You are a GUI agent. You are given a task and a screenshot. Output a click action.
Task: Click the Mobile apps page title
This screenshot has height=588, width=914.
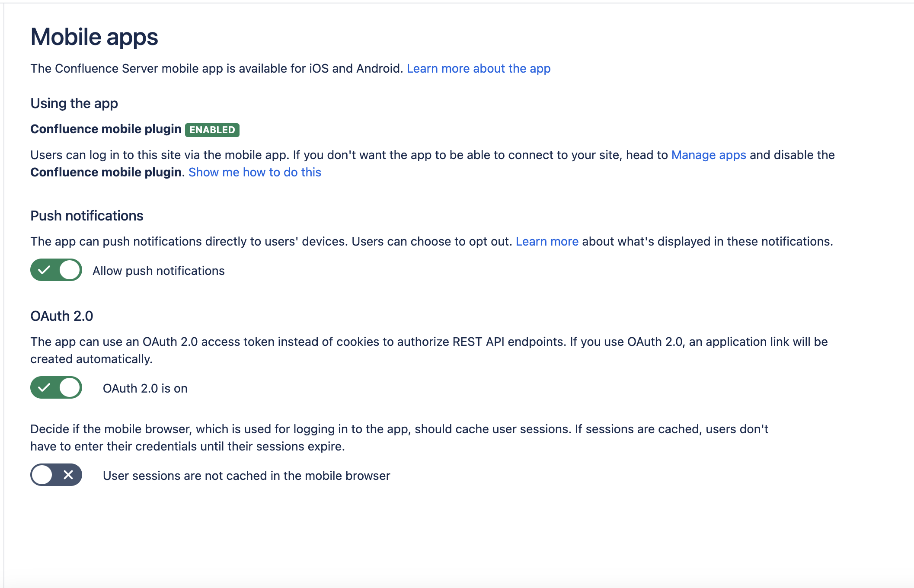click(x=94, y=37)
